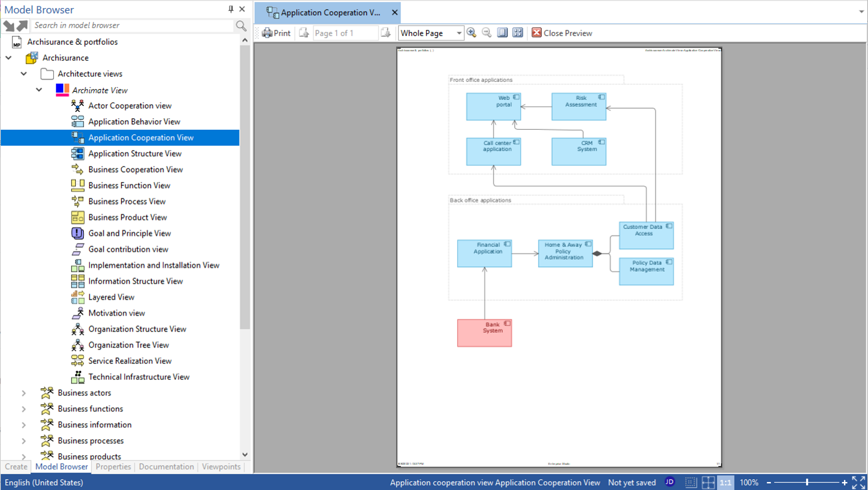868x490 pixels.
Task: Select Technical Infrastructure View icon
Action: tap(78, 377)
